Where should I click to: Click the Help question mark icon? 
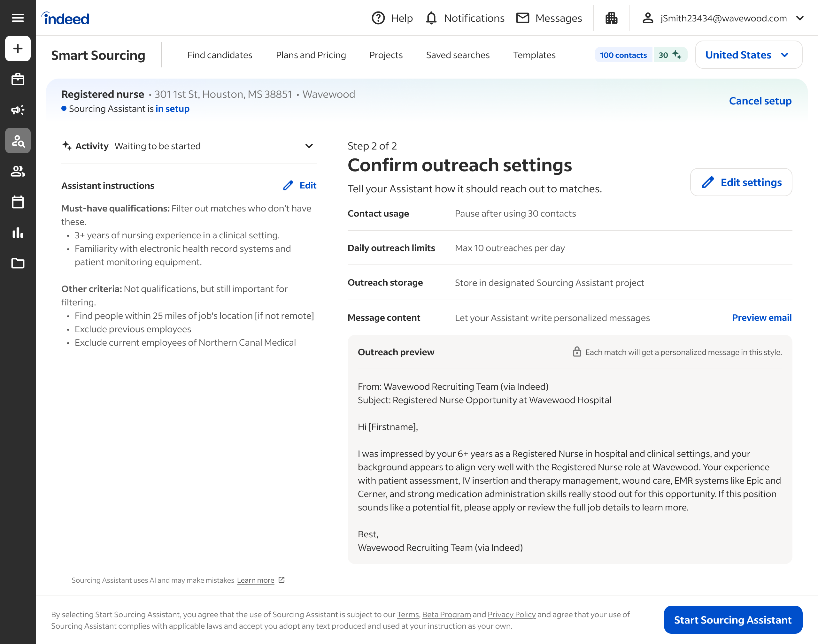pyautogui.click(x=378, y=18)
